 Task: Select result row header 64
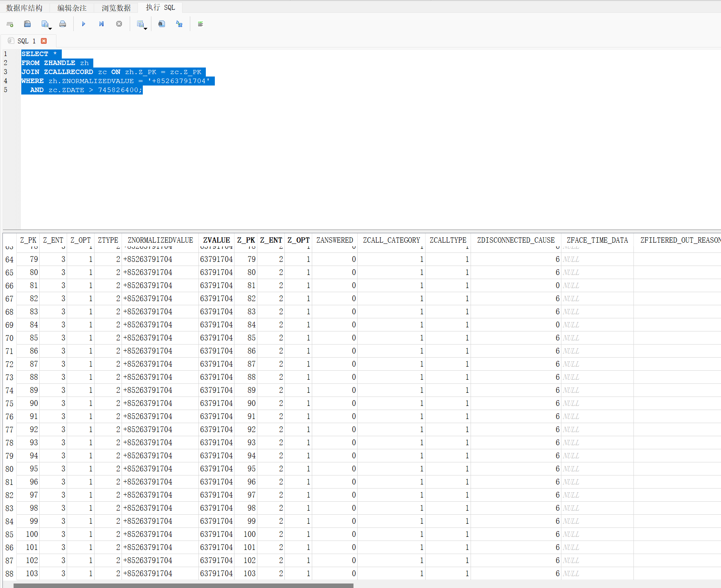[x=9, y=259]
